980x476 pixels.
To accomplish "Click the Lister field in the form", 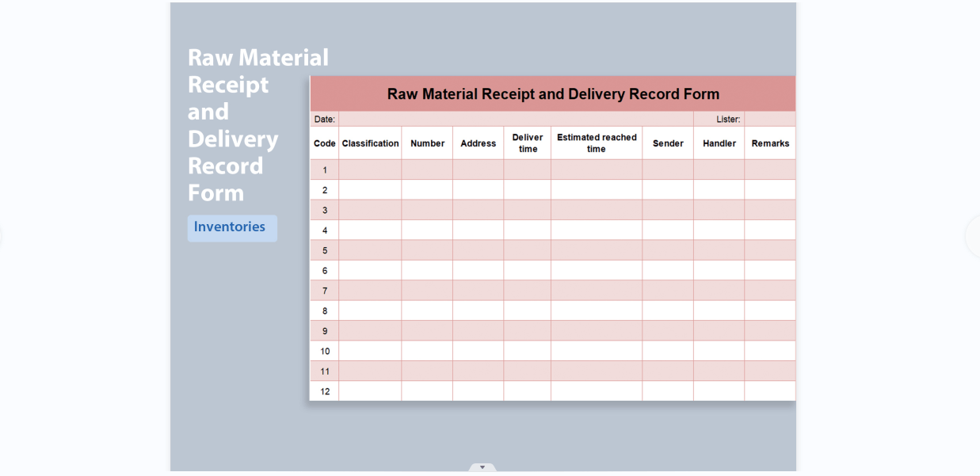I will pos(729,119).
